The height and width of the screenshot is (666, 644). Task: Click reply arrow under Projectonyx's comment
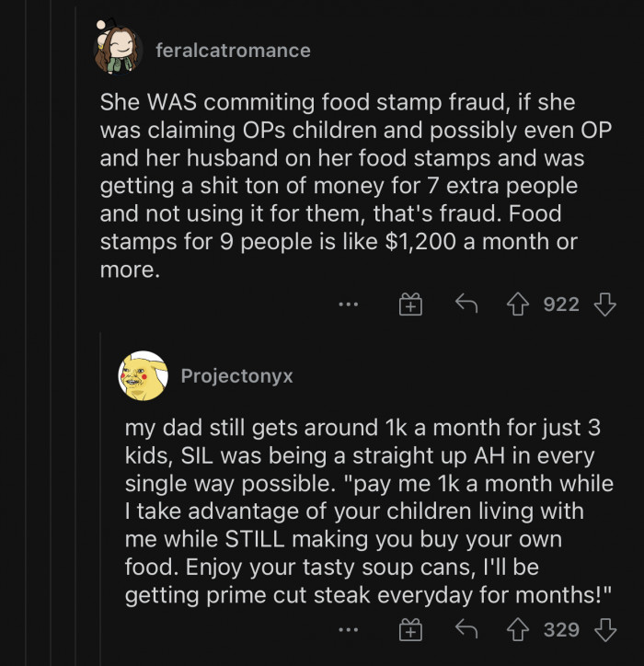click(466, 629)
